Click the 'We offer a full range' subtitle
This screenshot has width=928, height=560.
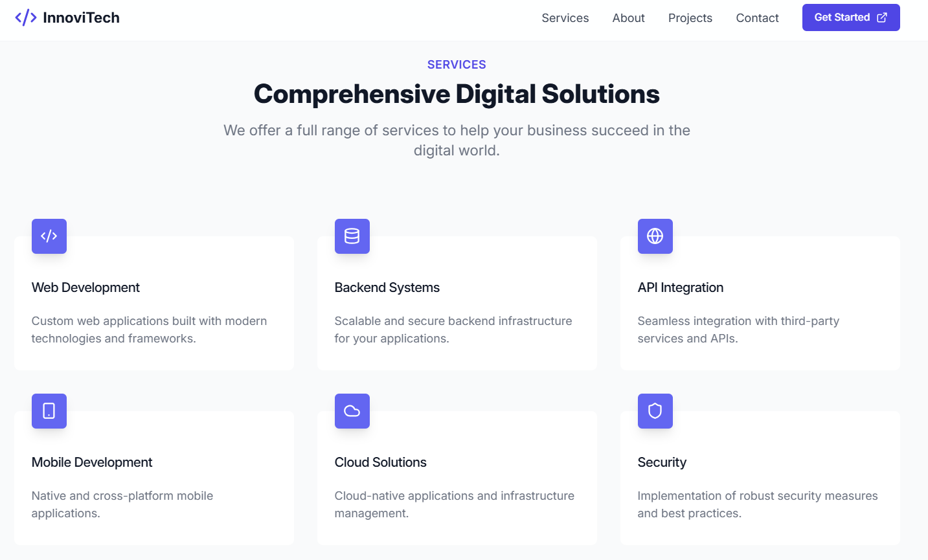pos(457,140)
